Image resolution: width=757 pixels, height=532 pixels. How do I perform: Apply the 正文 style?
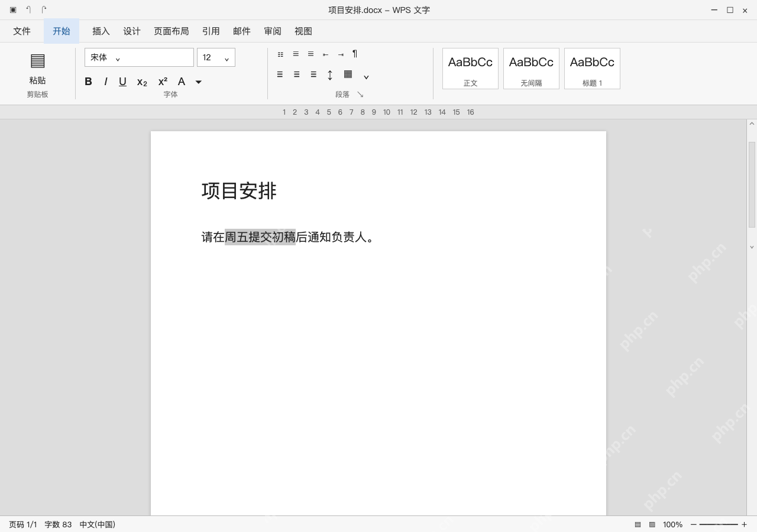[x=470, y=69]
